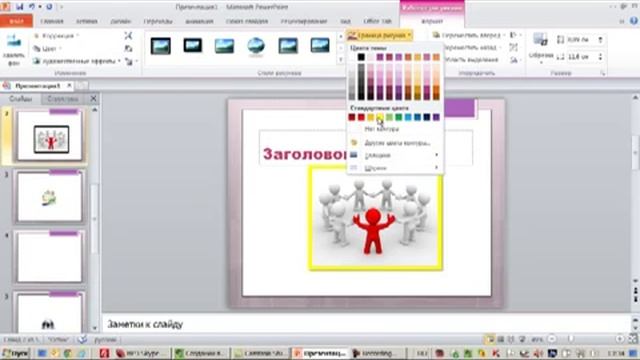Switch to Animations (Анимация) ribbon tab
640x360 pixels.
coord(199,21)
